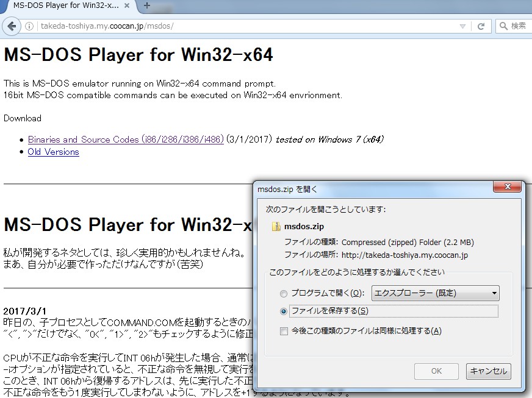Reload the page with the refresh icon
This screenshot has width=532, height=398.
tap(481, 26)
